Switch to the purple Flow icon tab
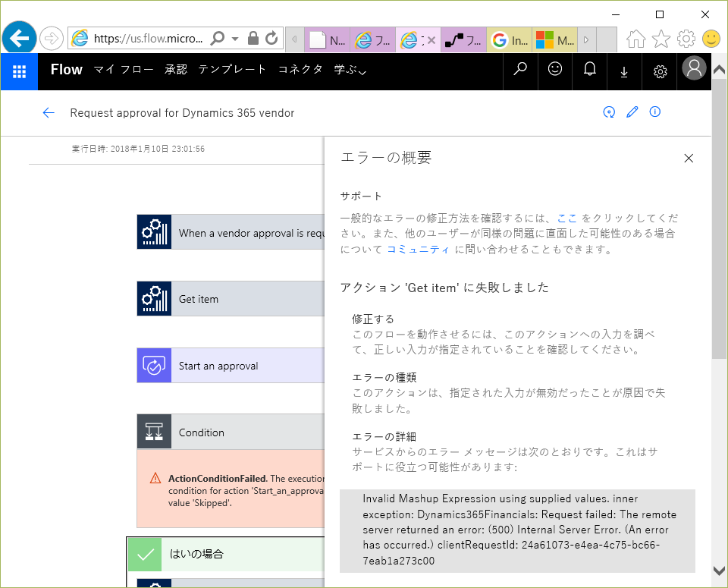The image size is (728, 588). (x=464, y=40)
